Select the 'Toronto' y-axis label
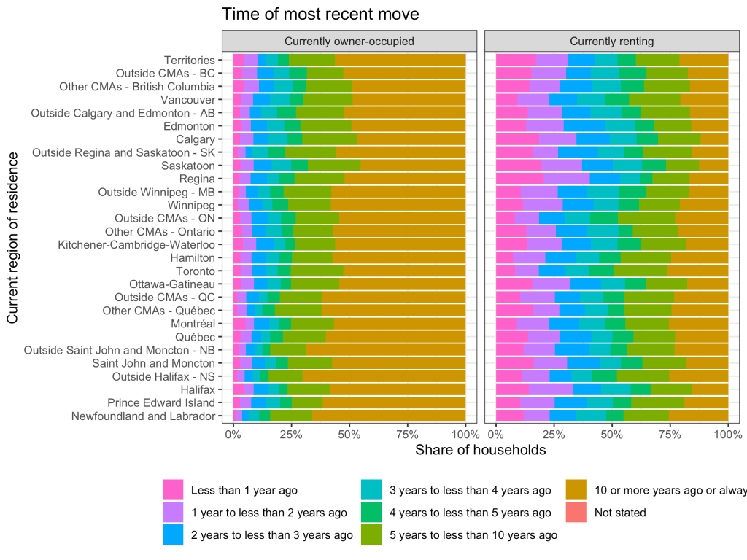The image size is (747, 560). 196,271
